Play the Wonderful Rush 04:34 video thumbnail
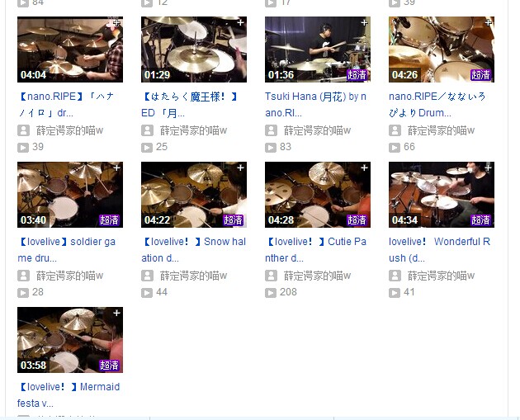This screenshot has width=520, height=420. pyautogui.click(x=442, y=195)
